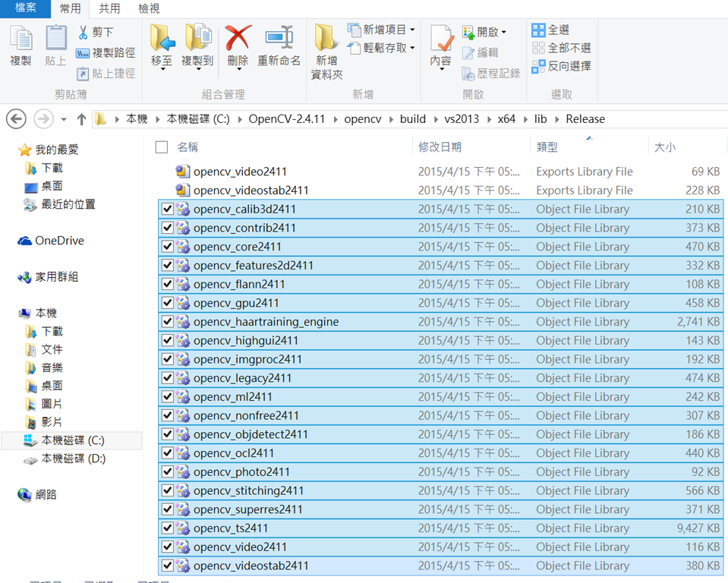
Task: Toggle the select-all checkbox in header
Action: 162,147
